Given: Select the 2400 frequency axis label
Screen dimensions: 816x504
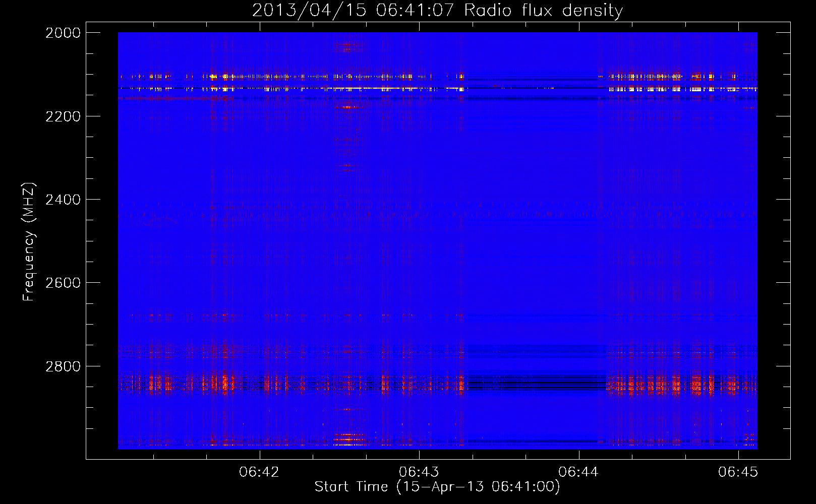Looking at the screenshot, I should pos(63,200).
